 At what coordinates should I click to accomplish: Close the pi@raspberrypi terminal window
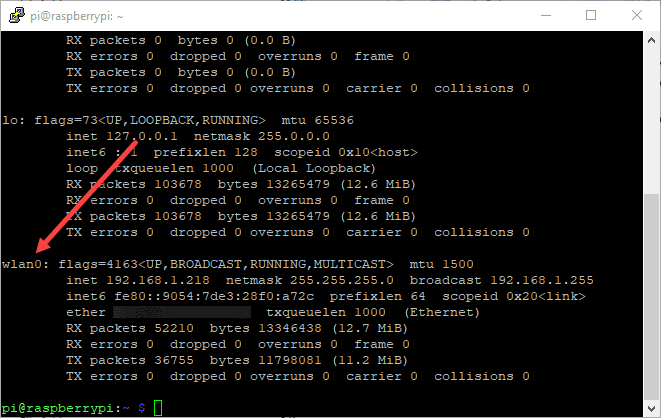[x=637, y=16]
